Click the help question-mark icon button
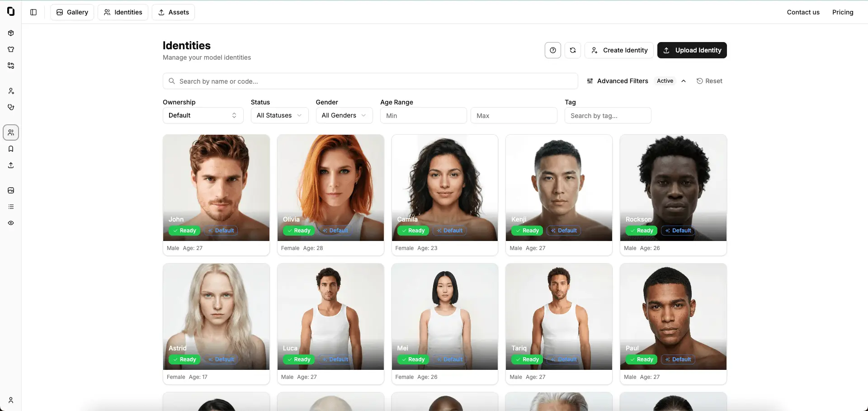 coord(553,50)
